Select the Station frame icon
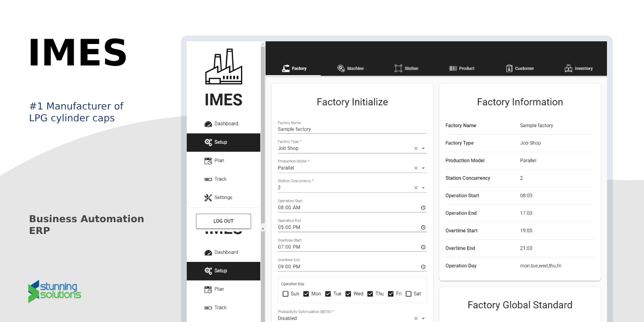 coord(398,68)
